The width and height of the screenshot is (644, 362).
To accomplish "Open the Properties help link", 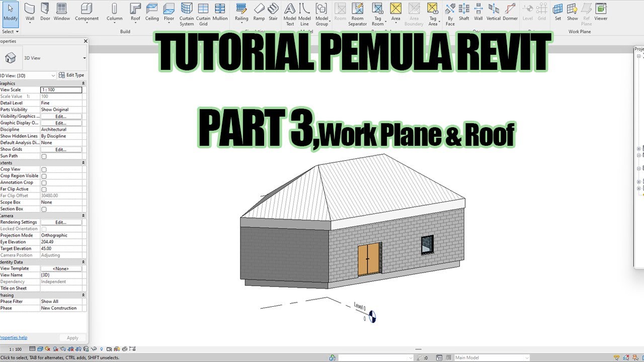I will click(x=14, y=338).
